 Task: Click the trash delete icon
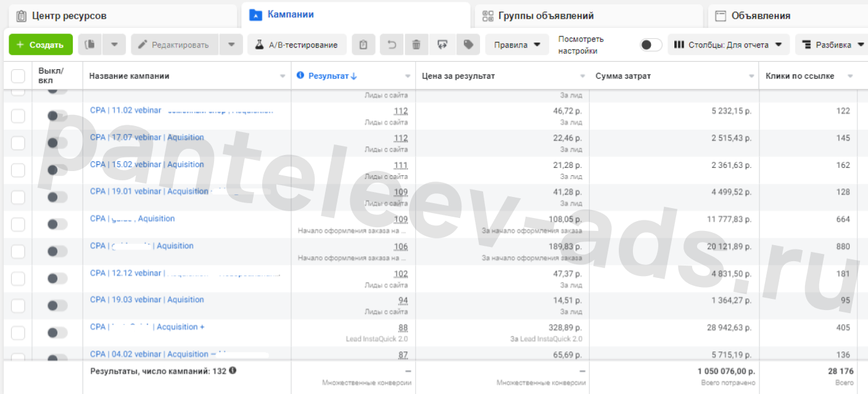tap(416, 44)
